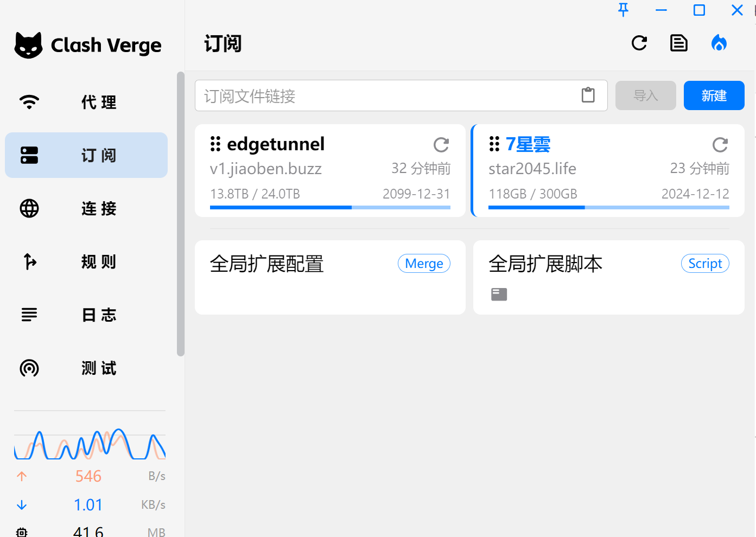Click the 23 分钟前 update time
The image size is (756, 537).
tap(700, 169)
